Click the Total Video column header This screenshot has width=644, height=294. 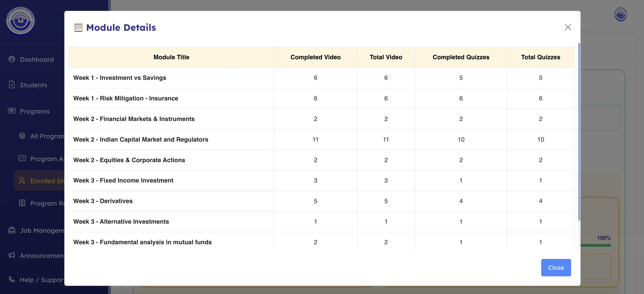(x=386, y=57)
